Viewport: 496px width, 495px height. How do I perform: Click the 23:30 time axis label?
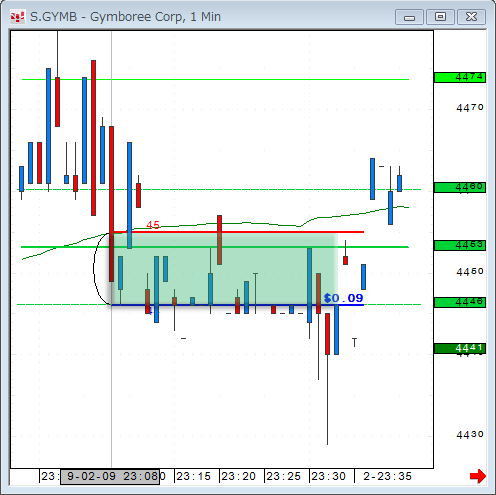pos(329,476)
